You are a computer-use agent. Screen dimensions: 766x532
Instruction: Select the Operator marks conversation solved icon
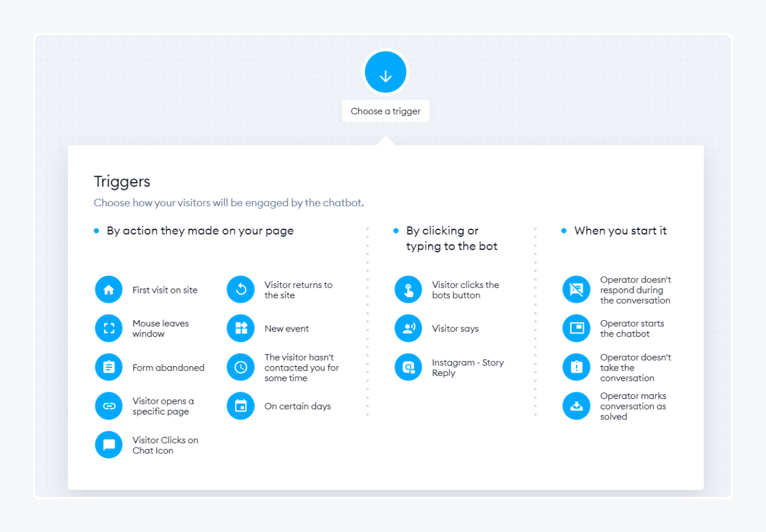click(577, 406)
